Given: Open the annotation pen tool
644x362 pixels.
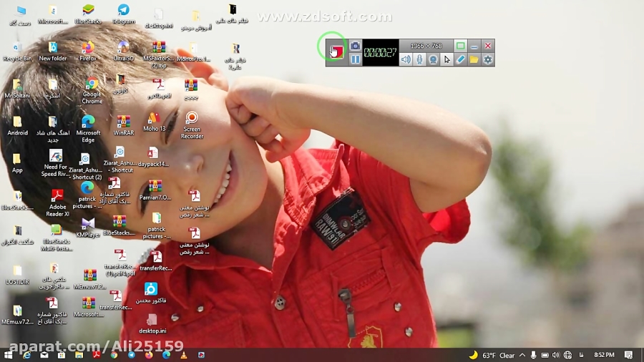Looking at the screenshot, I should coord(460,59).
